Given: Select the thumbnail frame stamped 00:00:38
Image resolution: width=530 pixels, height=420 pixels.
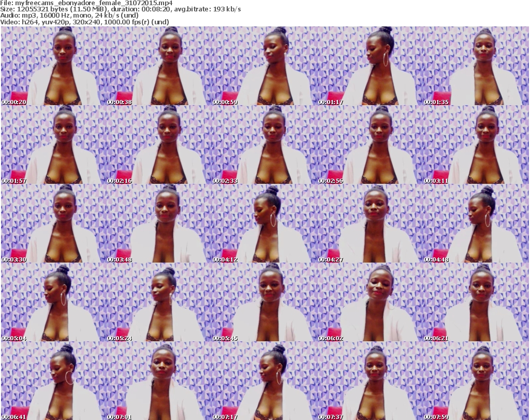Looking at the screenshot, I should pyautogui.click(x=159, y=66).
